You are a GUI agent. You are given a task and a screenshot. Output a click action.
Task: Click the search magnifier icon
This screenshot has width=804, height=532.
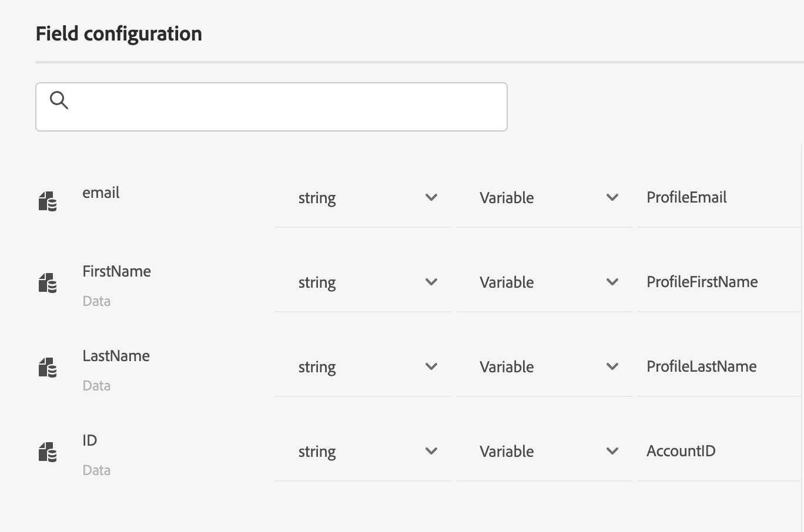tap(59, 100)
